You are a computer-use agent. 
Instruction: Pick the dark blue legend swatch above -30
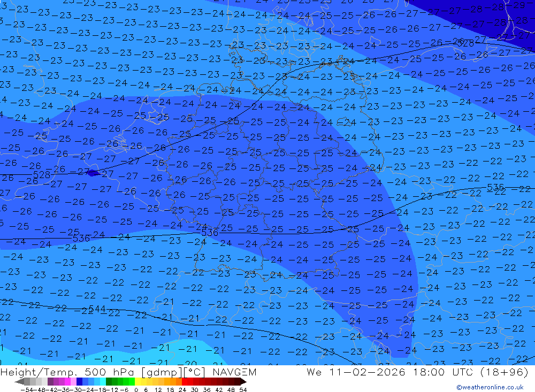[x=79, y=382]
